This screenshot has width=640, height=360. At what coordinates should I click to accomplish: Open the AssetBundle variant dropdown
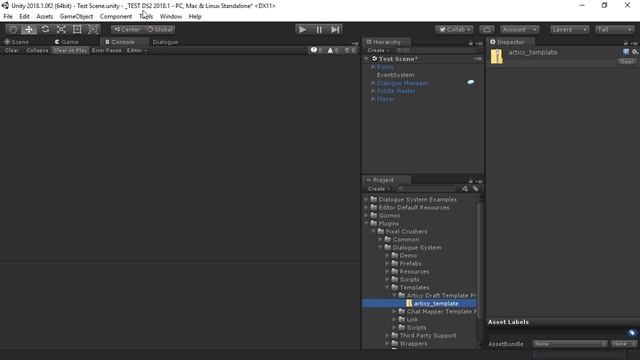[x=624, y=344]
